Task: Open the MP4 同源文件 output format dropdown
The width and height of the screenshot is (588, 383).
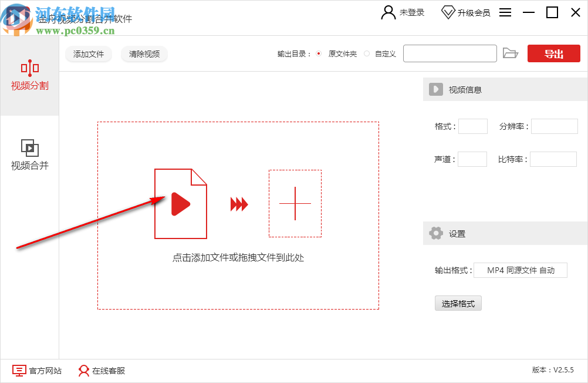Action: (520, 270)
